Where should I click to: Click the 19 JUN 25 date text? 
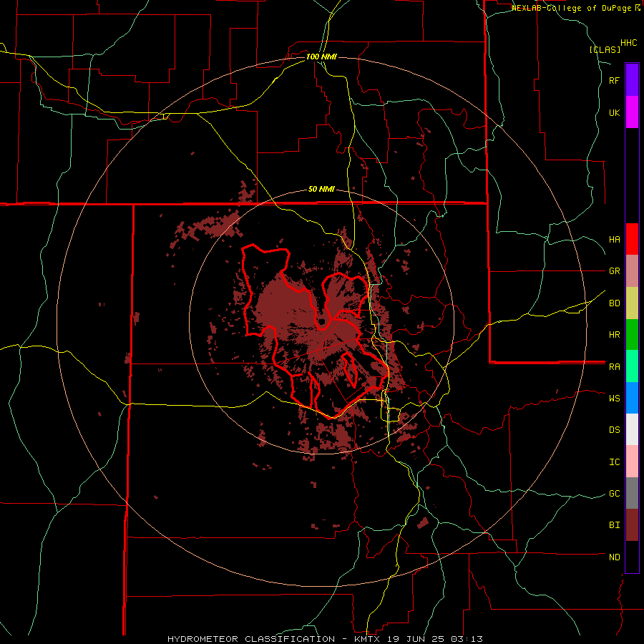tap(416, 639)
